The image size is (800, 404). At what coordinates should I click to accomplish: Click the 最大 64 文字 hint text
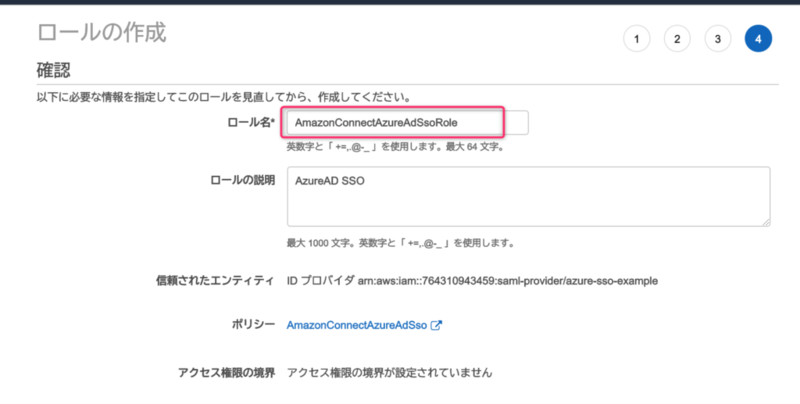(x=475, y=147)
